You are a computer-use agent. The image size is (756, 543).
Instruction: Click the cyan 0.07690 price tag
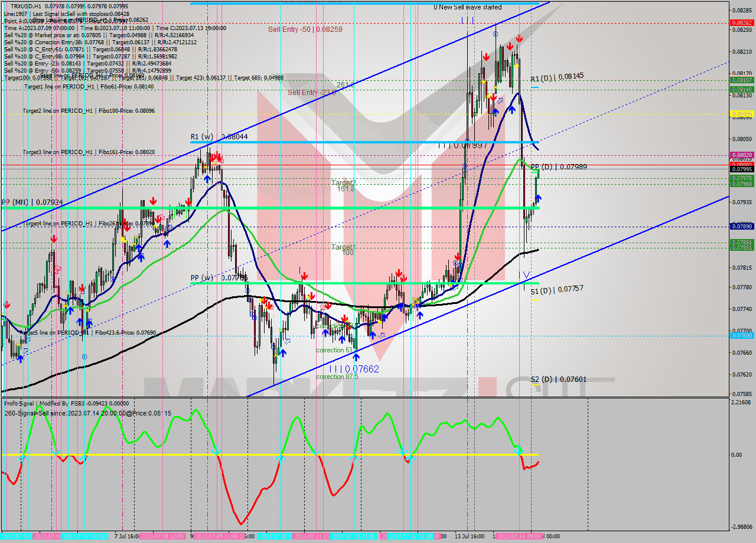tap(741, 335)
